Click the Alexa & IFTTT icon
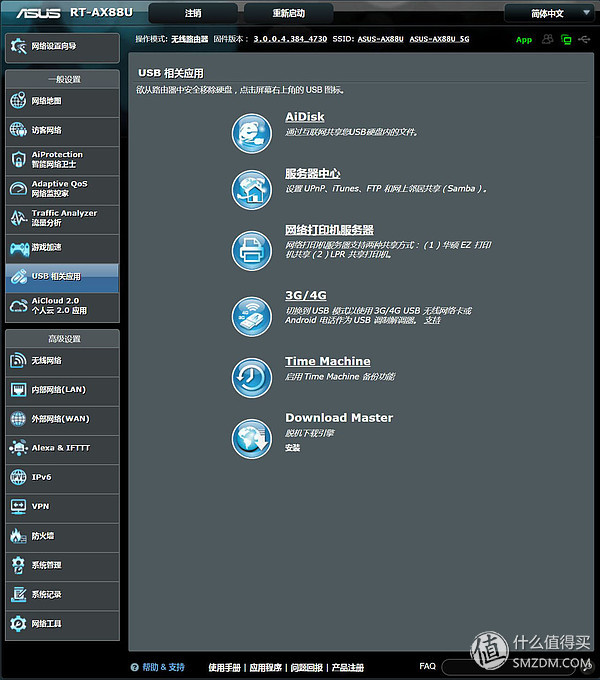 tap(18, 448)
